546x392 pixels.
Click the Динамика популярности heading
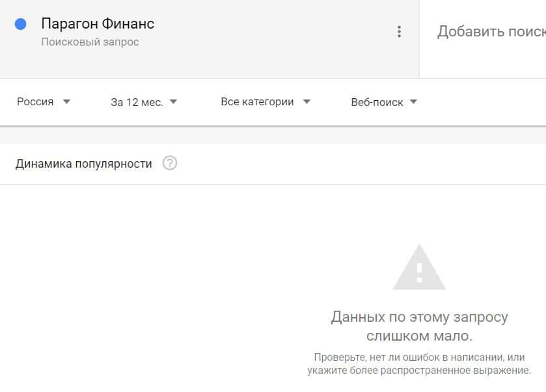[x=83, y=163]
